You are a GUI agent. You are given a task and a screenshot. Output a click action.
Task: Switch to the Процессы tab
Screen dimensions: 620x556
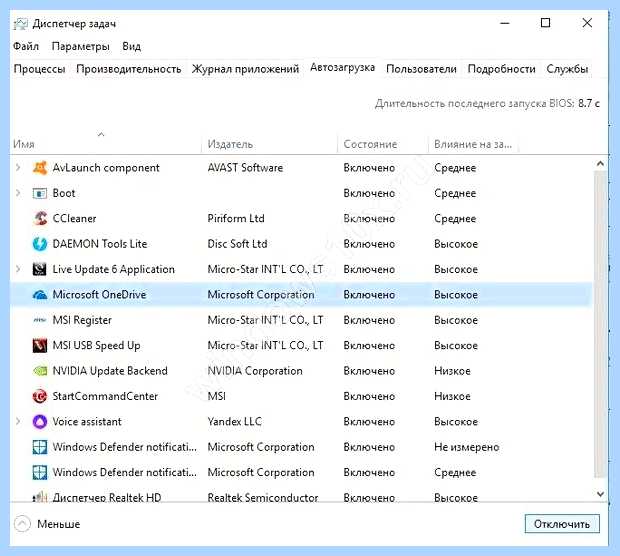pos(39,69)
